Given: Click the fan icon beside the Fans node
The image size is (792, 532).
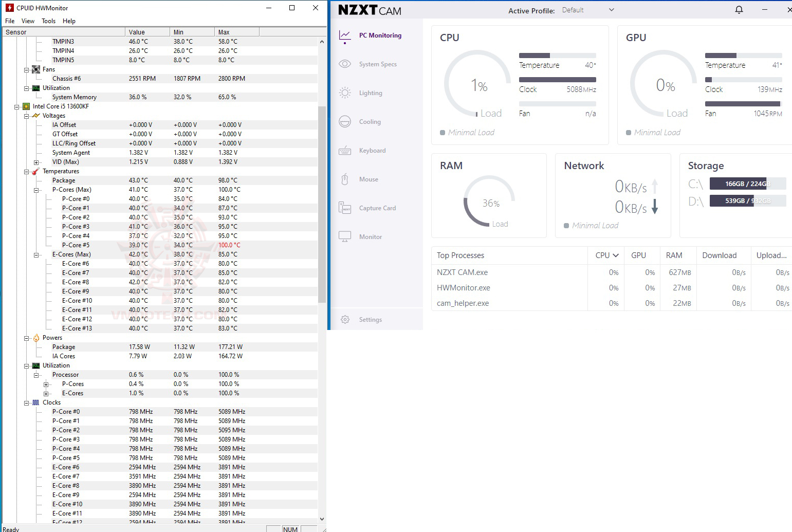Looking at the screenshot, I should pyautogui.click(x=36, y=69).
